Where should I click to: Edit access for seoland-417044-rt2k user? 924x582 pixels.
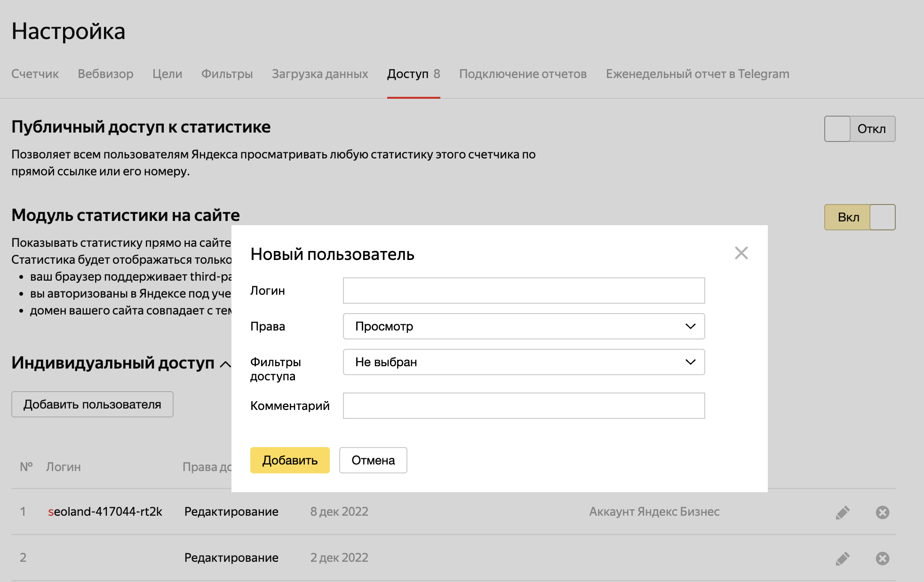click(x=843, y=512)
